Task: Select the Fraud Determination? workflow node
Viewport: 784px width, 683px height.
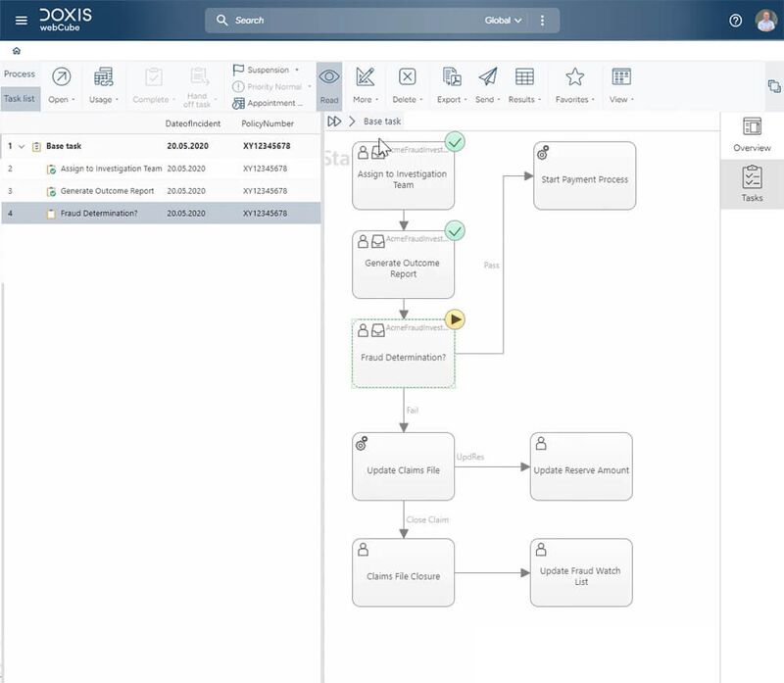Action: [x=403, y=357]
